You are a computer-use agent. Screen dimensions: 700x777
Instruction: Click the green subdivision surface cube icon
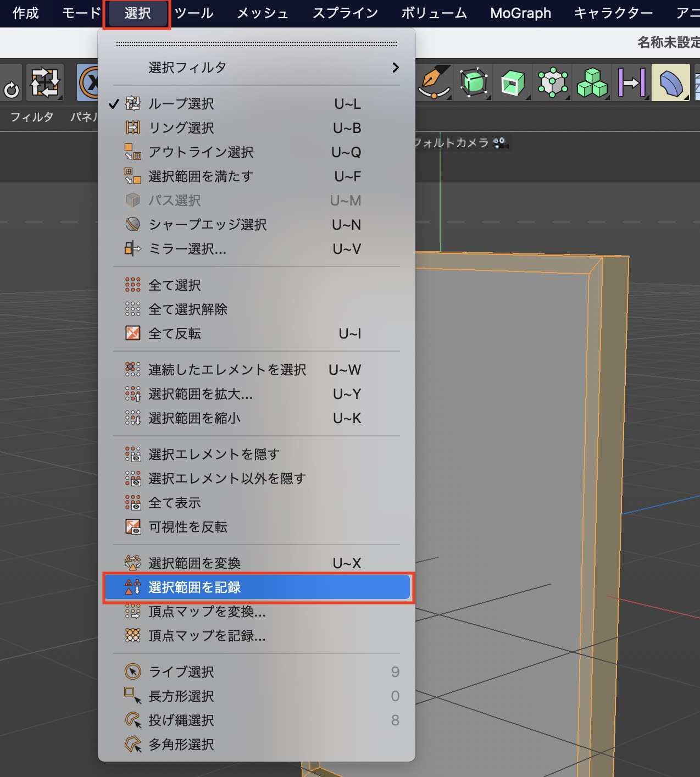point(474,83)
